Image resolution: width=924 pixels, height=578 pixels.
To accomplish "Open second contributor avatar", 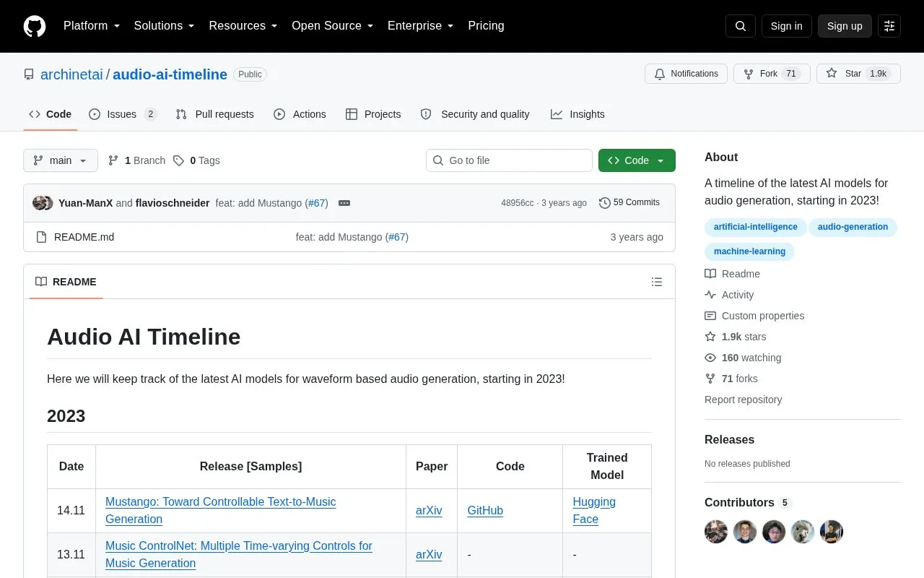I will 745,532.
